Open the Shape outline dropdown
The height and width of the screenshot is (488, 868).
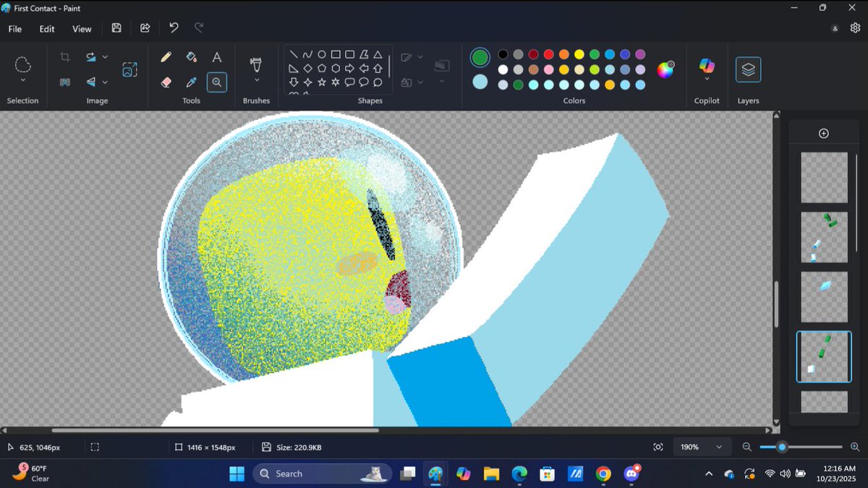(x=420, y=57)
